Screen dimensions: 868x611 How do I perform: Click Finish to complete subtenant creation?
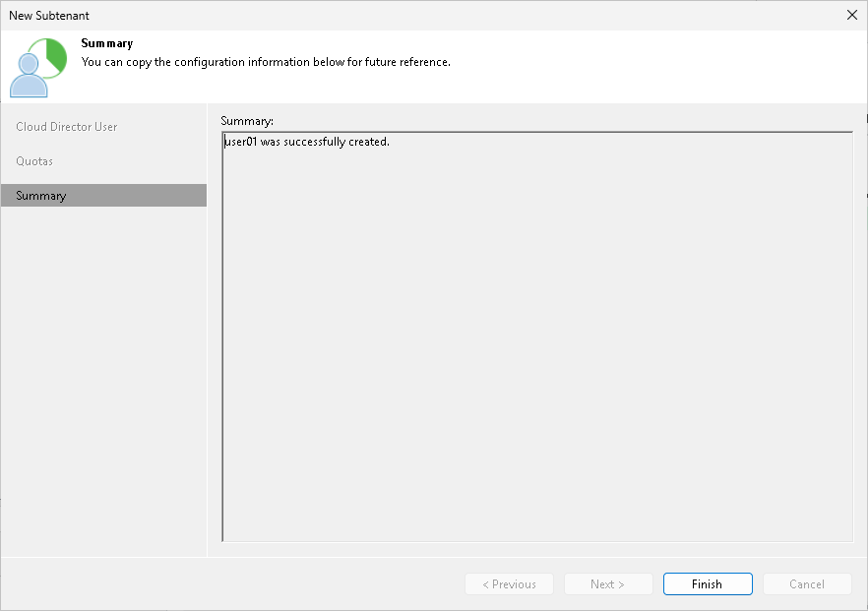tap(708, 583)
